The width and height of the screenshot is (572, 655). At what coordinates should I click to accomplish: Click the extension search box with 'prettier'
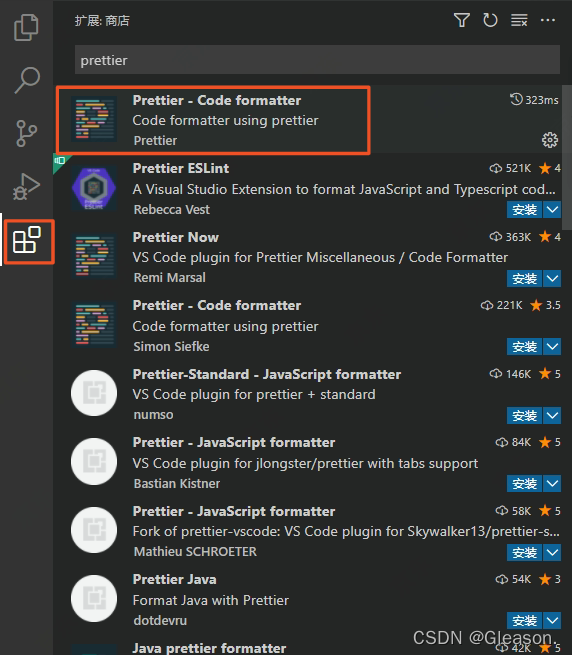coord(317,60)
